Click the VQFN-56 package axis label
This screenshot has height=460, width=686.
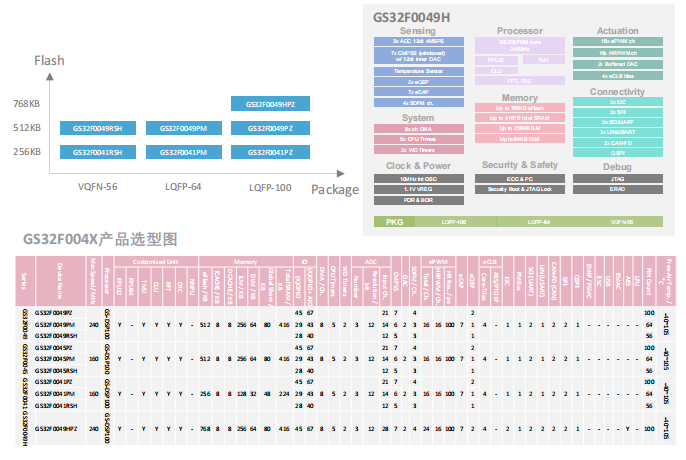tap(98, 187)
